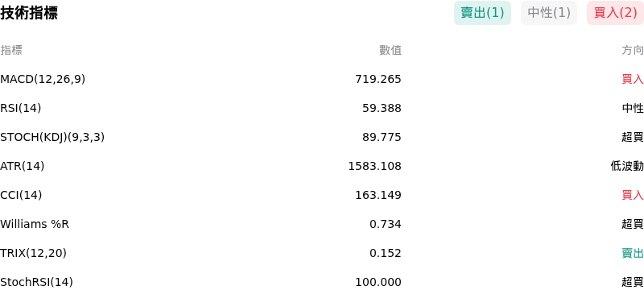
Task: Select the ATR(14) indicator label
Action: click(x=23, y=166)
